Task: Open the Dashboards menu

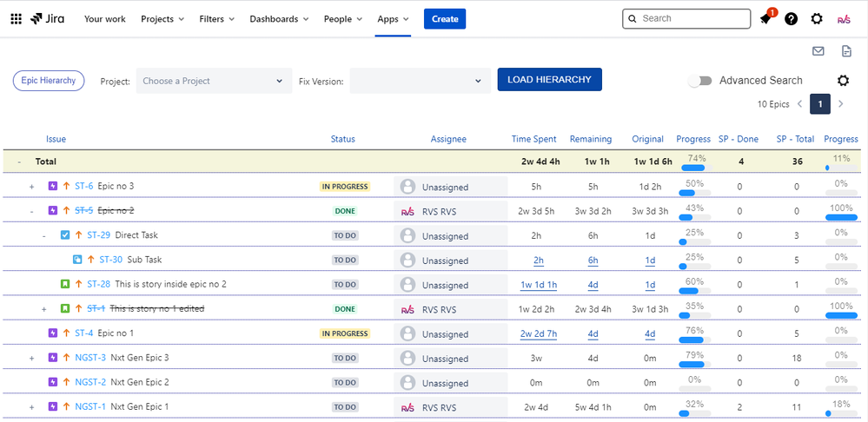Action: tap(279, 19)
